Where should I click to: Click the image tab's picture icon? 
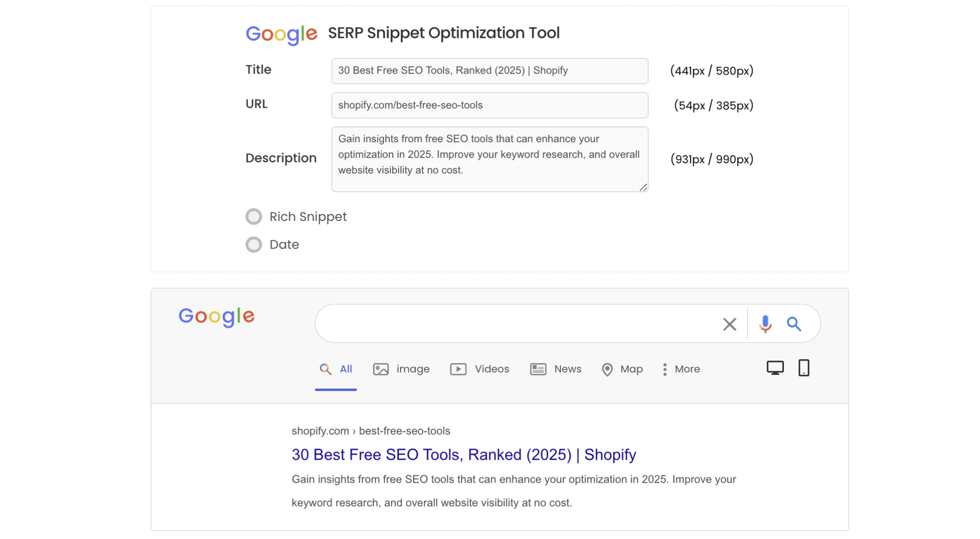tap(380, 369)
